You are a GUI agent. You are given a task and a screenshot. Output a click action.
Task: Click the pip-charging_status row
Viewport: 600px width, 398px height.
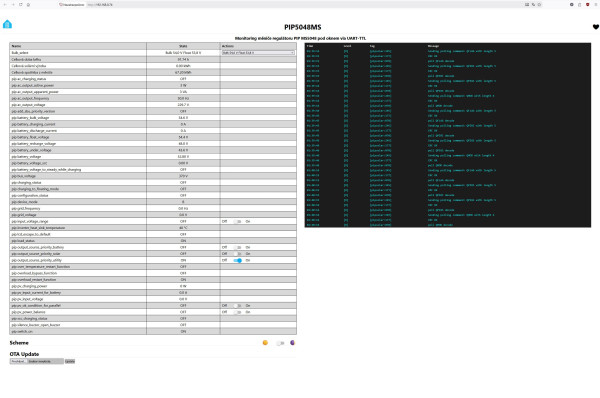coord(153,183)
